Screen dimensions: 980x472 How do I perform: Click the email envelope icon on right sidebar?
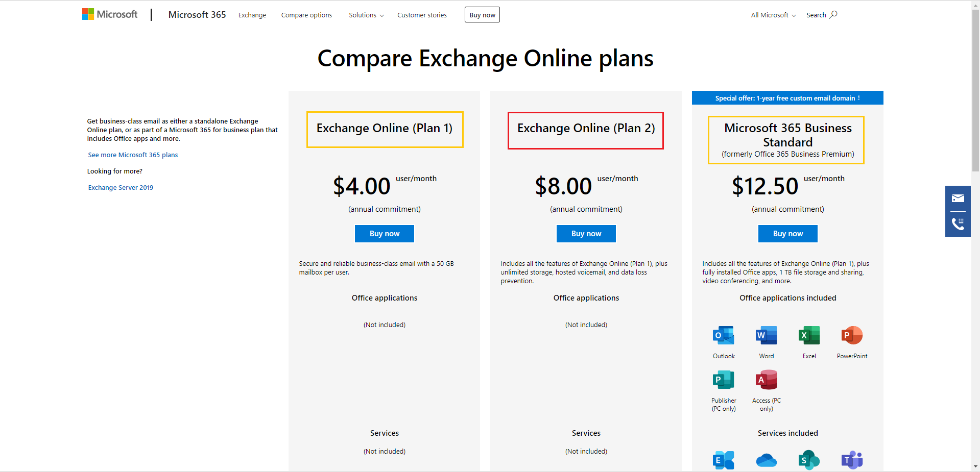958,198
